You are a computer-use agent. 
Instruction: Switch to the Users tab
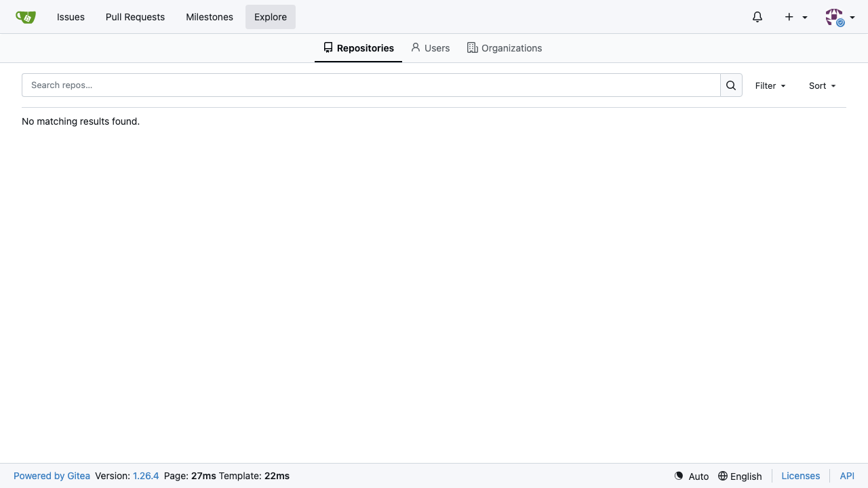pos(431,48)
